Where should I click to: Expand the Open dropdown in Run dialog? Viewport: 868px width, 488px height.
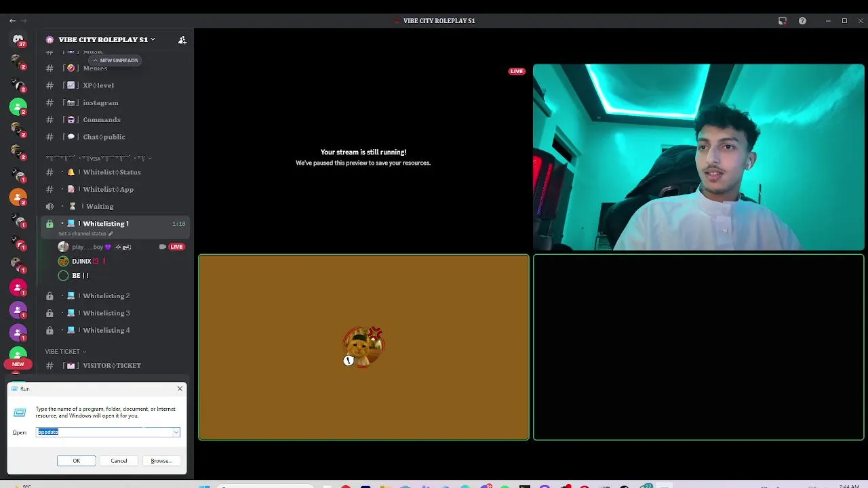(x=176, y=432)
